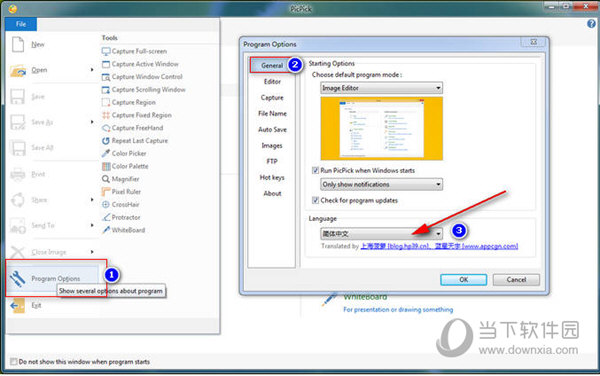Screen dimensions: 600x376
Task: Click the Program Options wrench icon
Action: point(17,279)
